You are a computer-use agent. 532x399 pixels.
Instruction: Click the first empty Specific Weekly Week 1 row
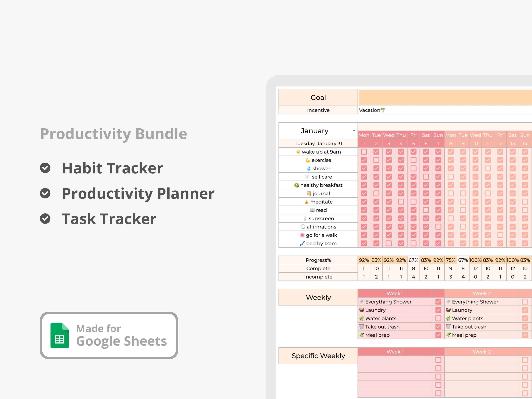(x=395, y=360)
